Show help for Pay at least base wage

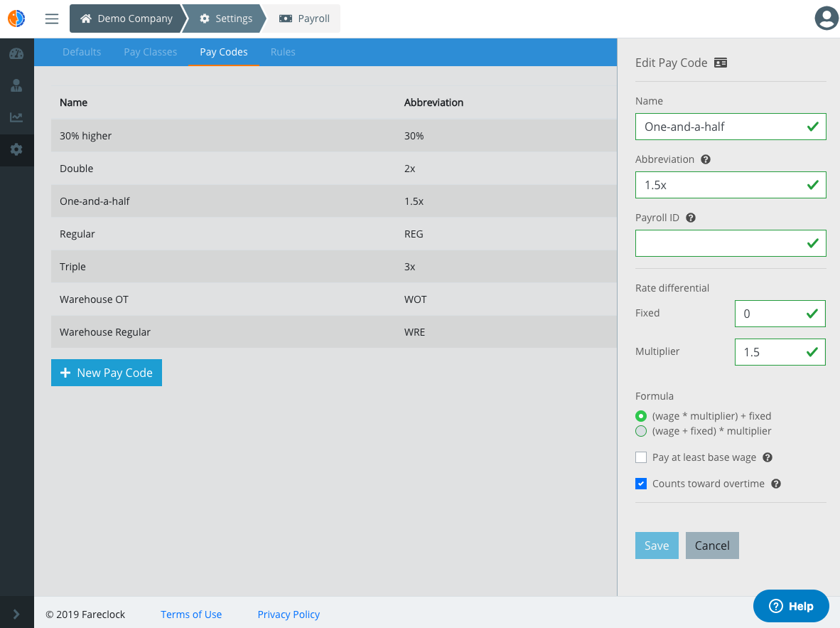click(x=767, y=457)
